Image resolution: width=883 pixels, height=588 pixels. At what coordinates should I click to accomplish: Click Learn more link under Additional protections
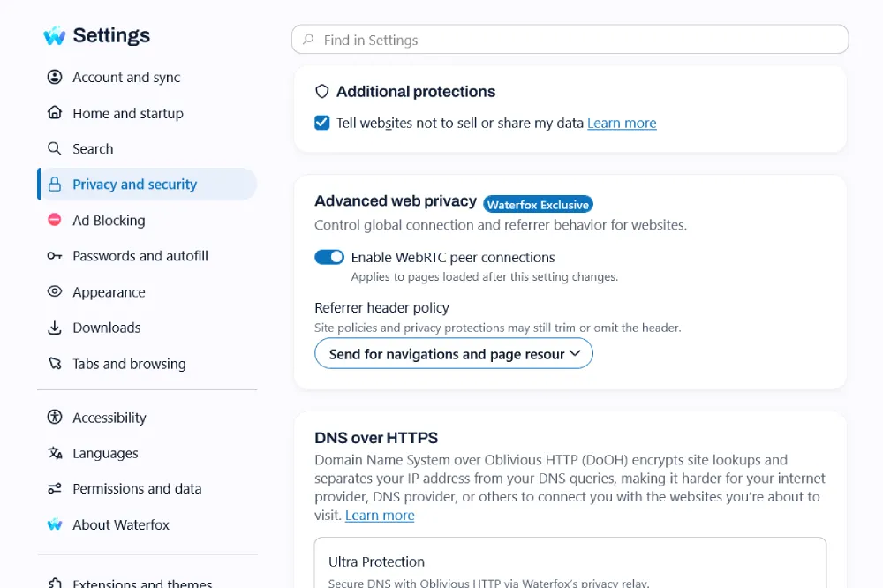(x=622, y=123)
